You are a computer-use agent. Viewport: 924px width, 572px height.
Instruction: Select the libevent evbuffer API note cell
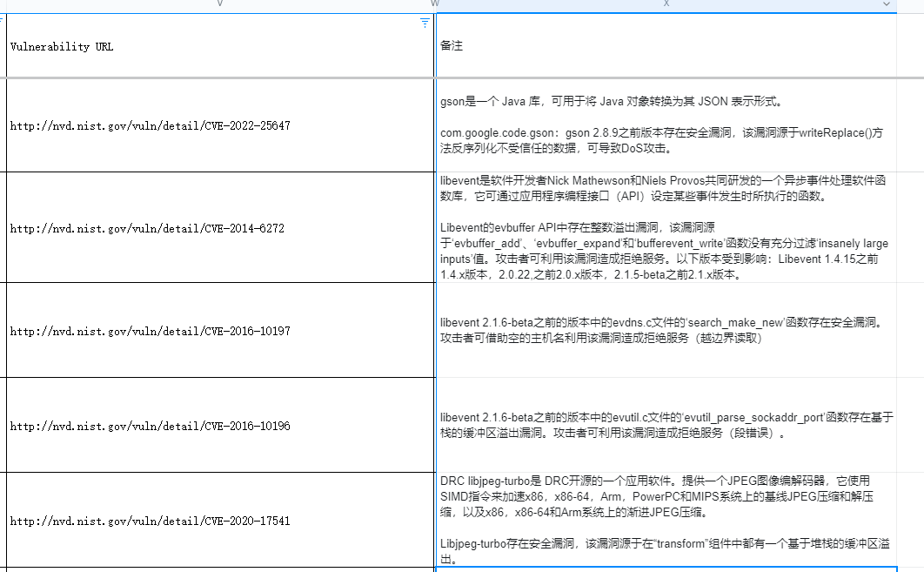click(666, 227)
